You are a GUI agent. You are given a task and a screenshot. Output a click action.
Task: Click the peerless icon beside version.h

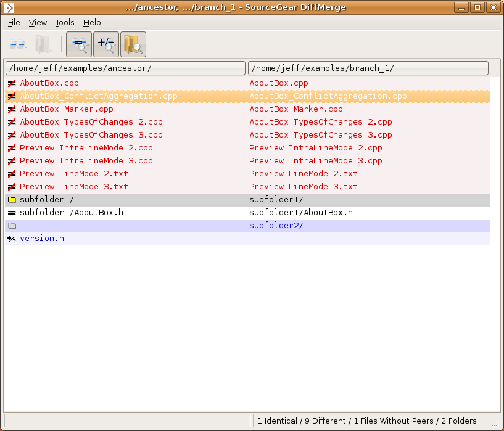(x=12, y=239)
